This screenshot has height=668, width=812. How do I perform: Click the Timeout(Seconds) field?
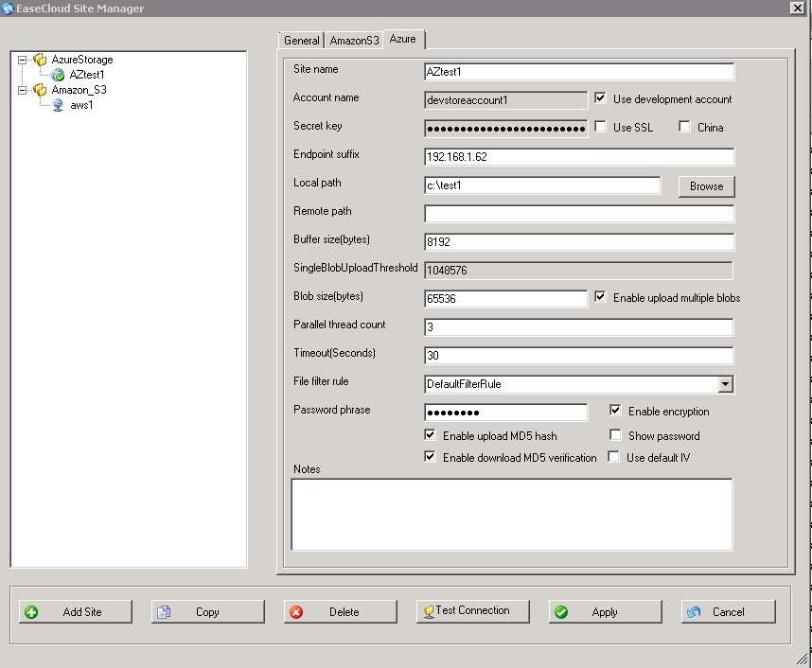(578, 356)
